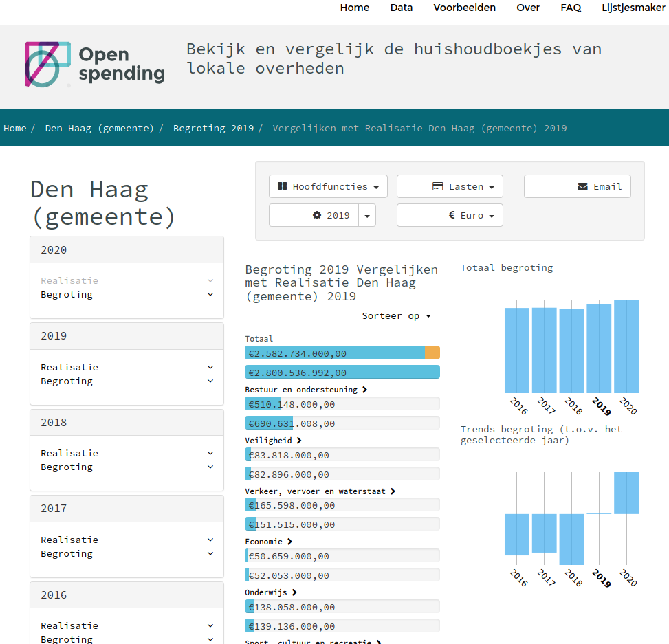Click bar showing €165.598.000,00
Viewport: 669px width, 644px height.
342,504
